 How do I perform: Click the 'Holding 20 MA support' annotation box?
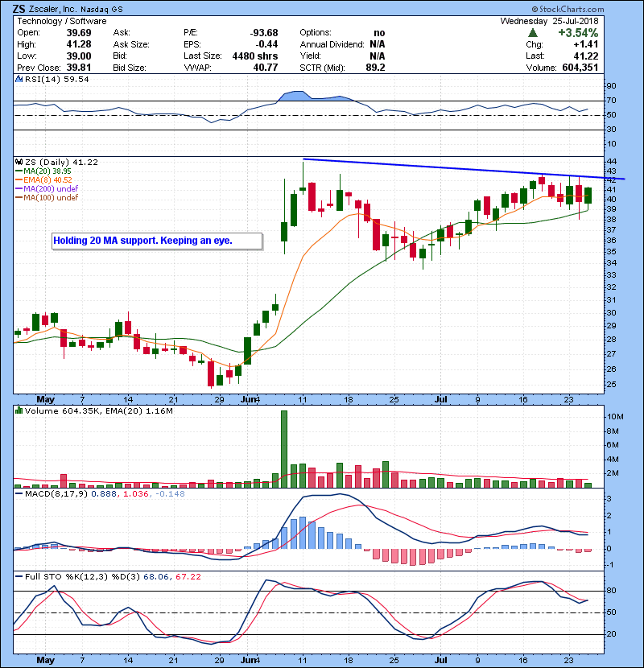pos(157,241)
